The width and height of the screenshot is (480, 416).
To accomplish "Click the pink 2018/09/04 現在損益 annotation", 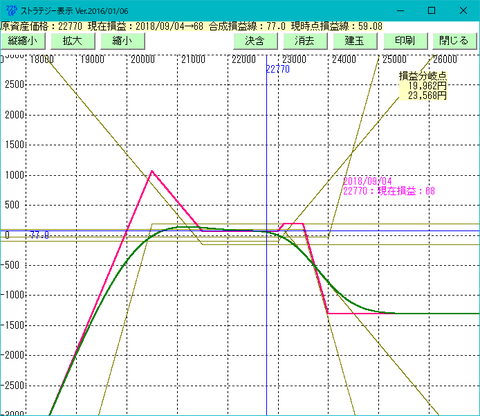I will pyautogui.click(x=389, y=186).
